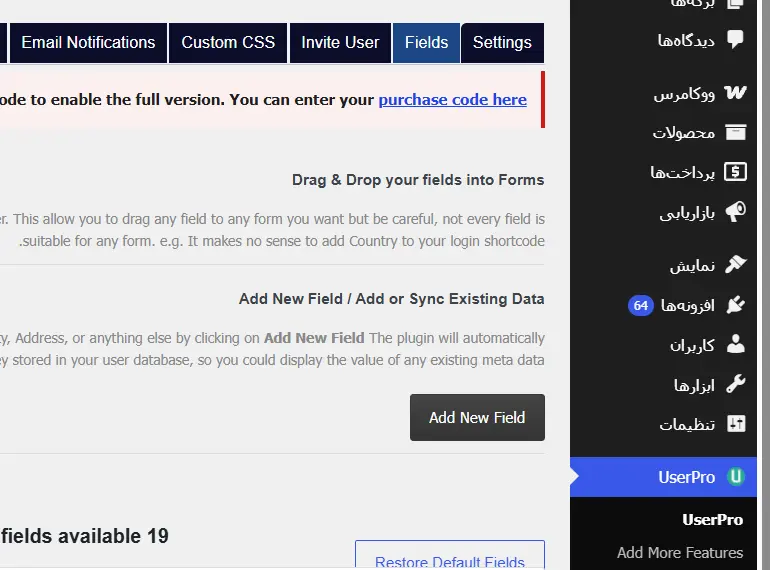The width and height of the screenshot is (770, 570).
Task: Click the tools wrench icon
Action: (735, 384)
